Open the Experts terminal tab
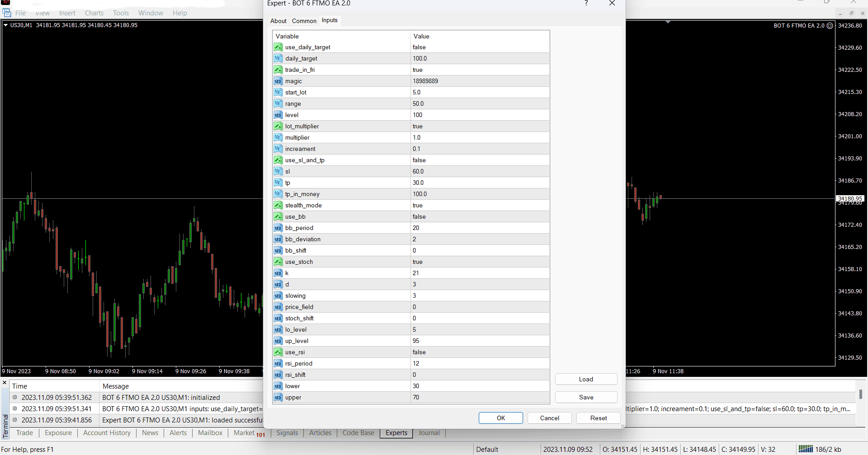 click(396, 433)
